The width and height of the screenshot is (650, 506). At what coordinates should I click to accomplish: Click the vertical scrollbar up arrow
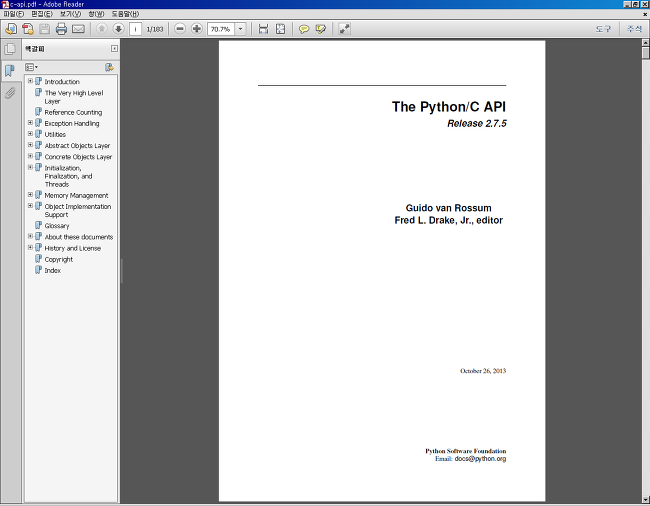click(x=645, y=43)
